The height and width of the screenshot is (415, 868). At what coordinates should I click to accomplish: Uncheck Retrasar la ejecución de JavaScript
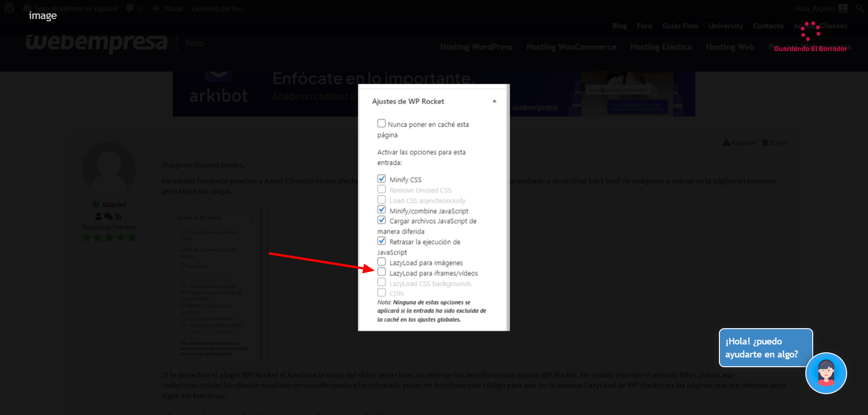381,241
